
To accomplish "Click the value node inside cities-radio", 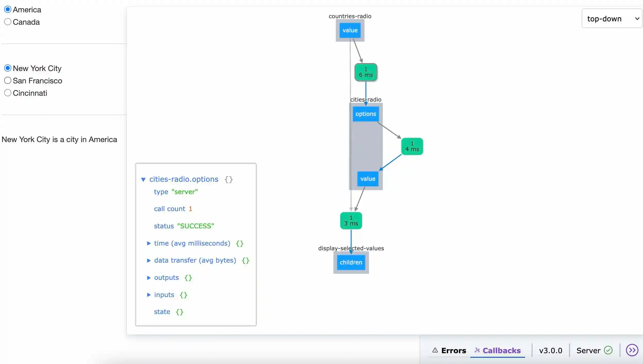I will tap(368, 179).
